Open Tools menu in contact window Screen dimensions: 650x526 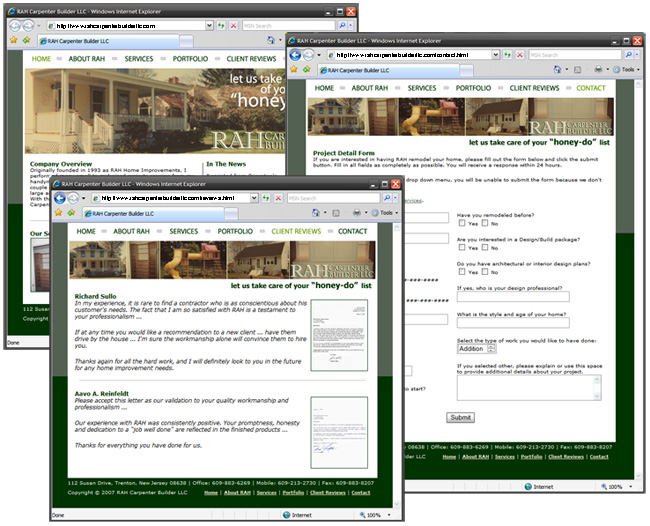(x=628, y=69)
